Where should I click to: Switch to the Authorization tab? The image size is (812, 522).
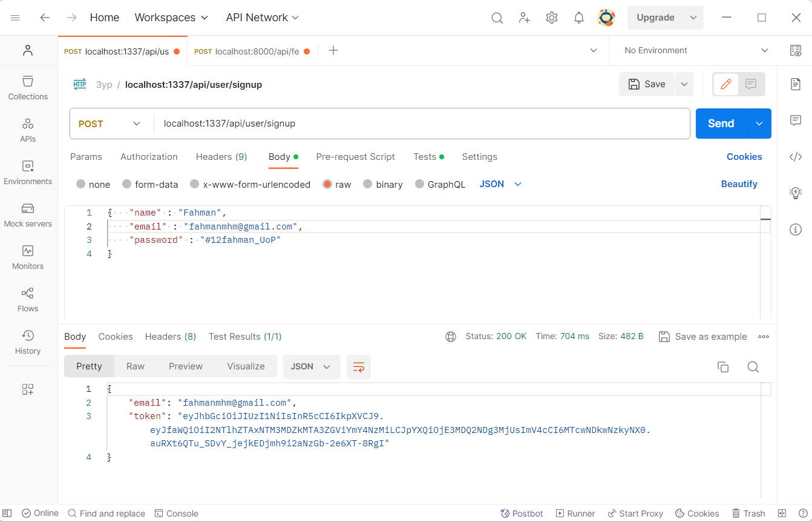tap(149, 157)
